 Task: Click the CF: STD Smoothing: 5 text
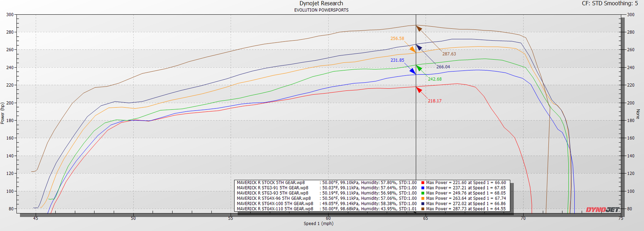pos(610,4)
